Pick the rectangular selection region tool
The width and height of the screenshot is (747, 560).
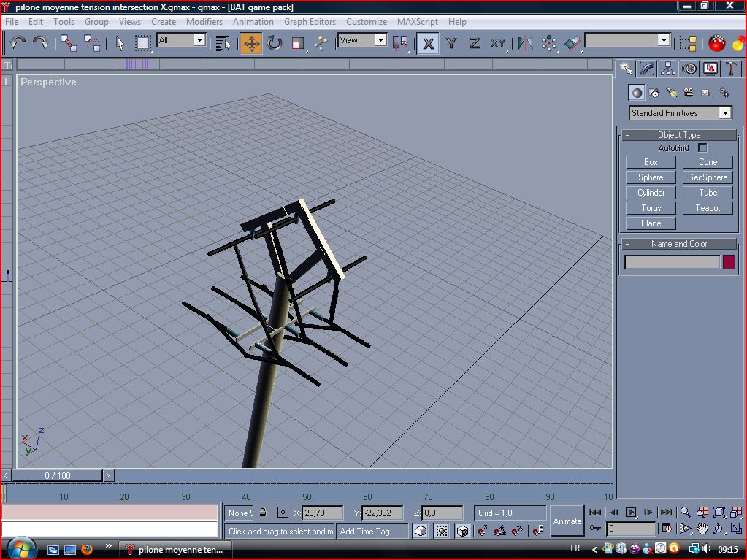142,43
